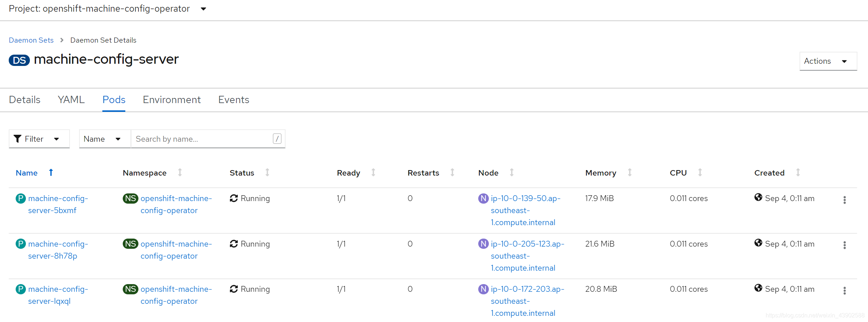Click Node badge for ip-10-0-139-50
The image size is (868, 322).
tap(483, 199)
